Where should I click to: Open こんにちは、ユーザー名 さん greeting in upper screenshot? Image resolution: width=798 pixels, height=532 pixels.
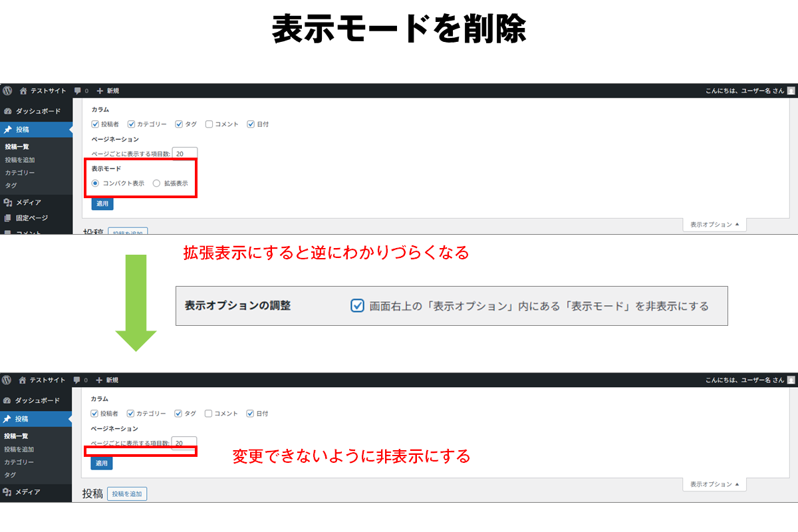[744, 90]
